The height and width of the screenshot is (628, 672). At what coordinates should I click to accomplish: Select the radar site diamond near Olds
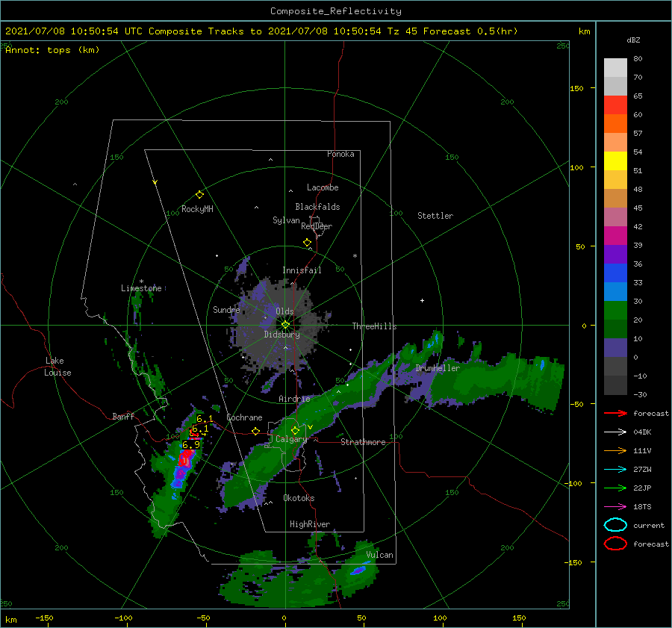285,325
